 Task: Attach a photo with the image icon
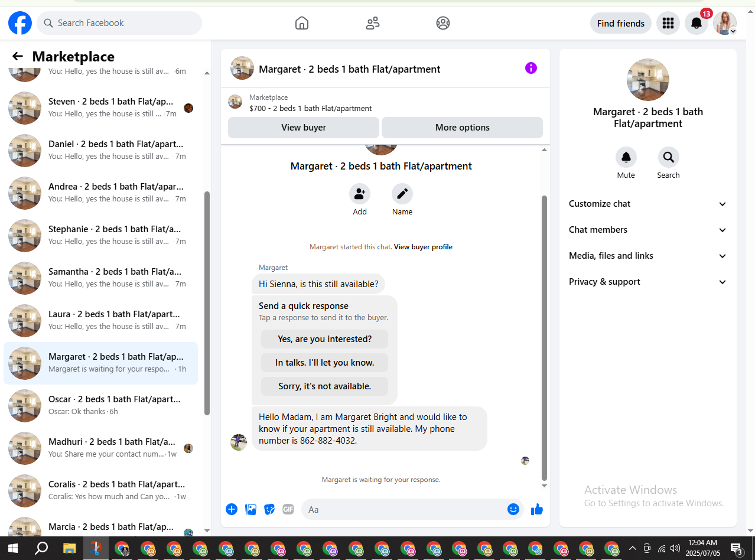(250, 509)
